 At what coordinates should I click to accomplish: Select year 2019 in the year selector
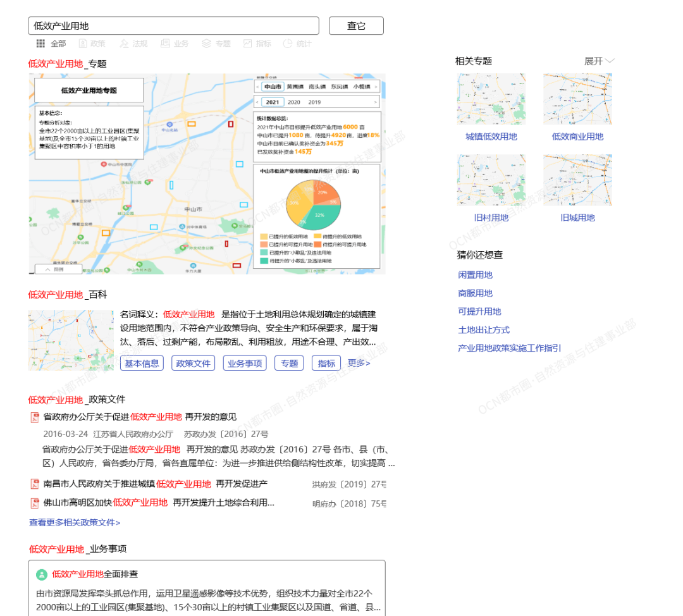tap(314, 102)
